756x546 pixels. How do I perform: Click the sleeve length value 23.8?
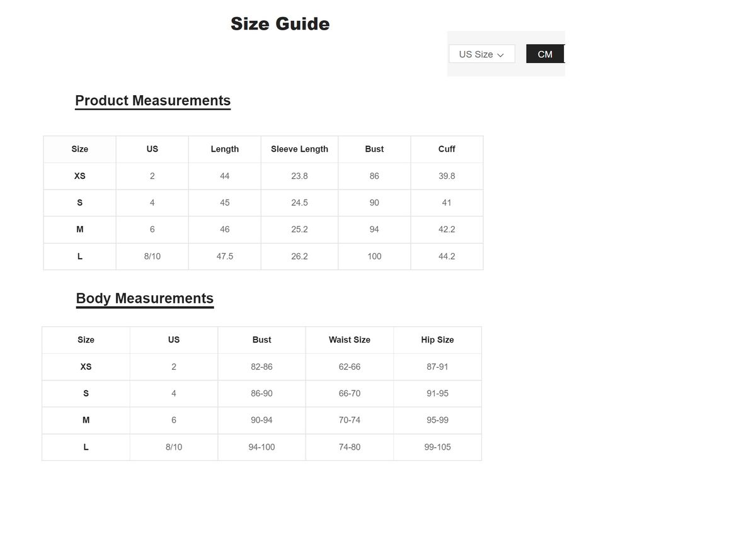[x=299, y=176]
